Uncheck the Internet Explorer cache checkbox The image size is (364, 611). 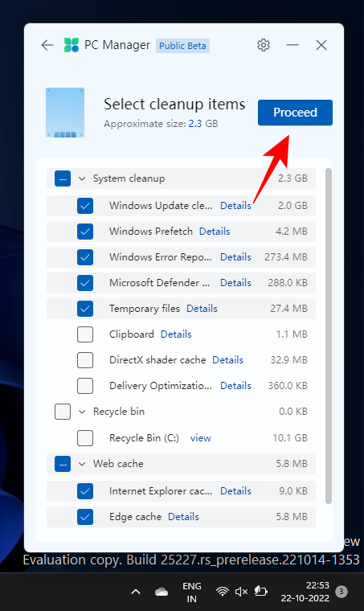pos(85,491)
